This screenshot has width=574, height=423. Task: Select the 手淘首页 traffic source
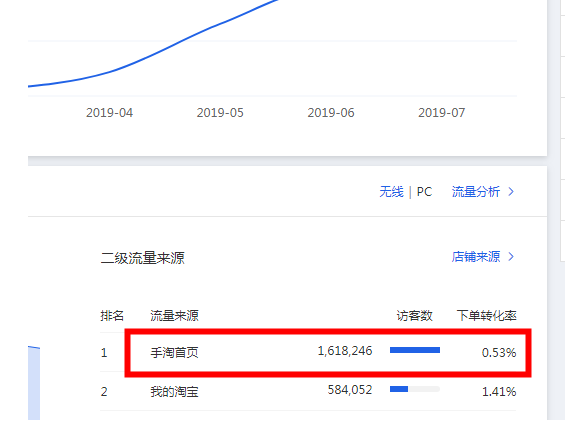tap(174, 353)
